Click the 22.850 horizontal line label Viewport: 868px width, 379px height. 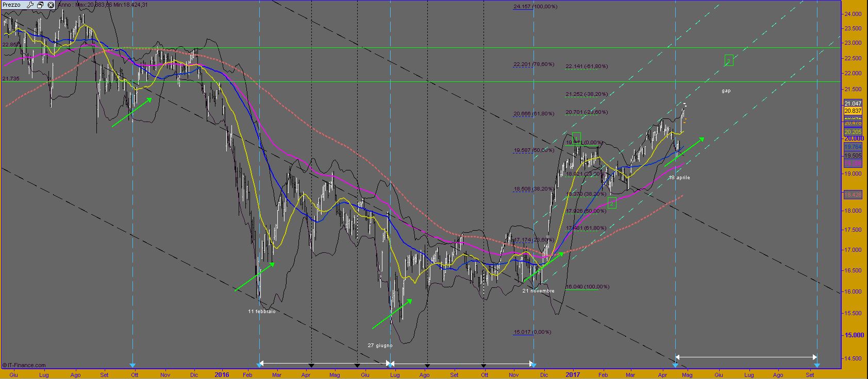tap(10, 45)
